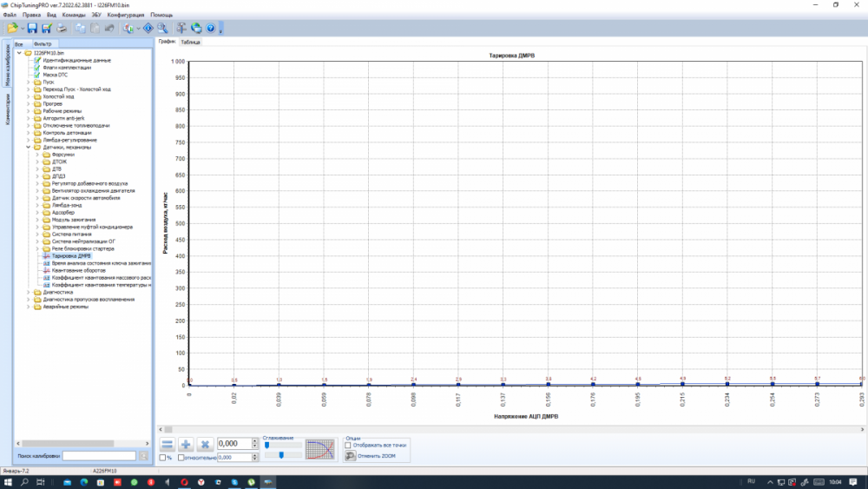Collapse the Датчики, механизмы folder
868x489 pixels.
[x=29, y=148]
